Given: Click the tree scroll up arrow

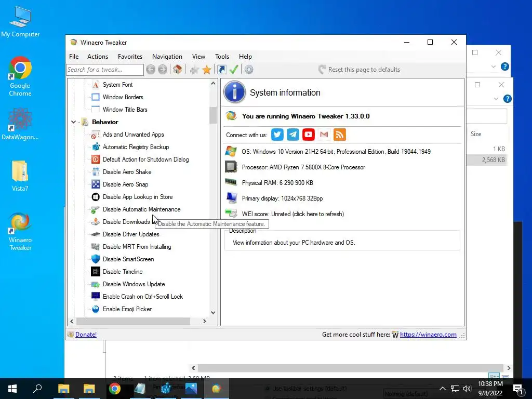Looking at the screenshot, I should pyautogui.click(x=213, y=83).
